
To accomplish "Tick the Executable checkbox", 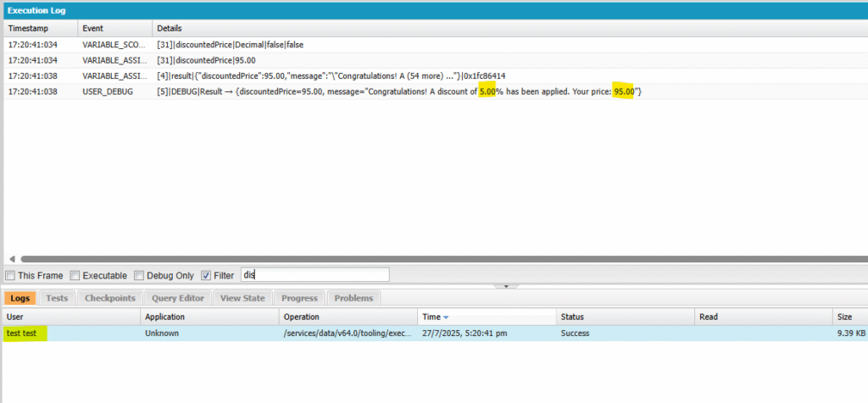I will coord(75,275).
